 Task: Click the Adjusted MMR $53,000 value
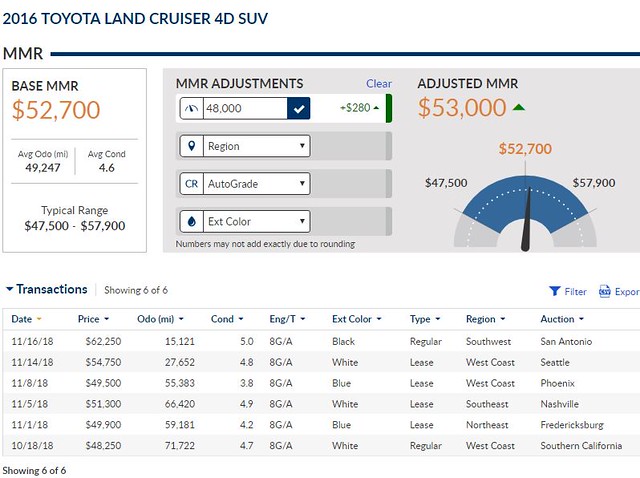[462, 108]
